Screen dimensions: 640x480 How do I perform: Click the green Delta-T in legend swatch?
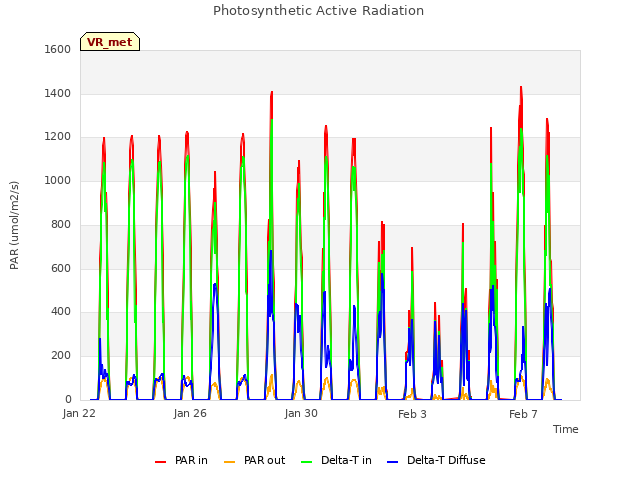tap(307, 462)
